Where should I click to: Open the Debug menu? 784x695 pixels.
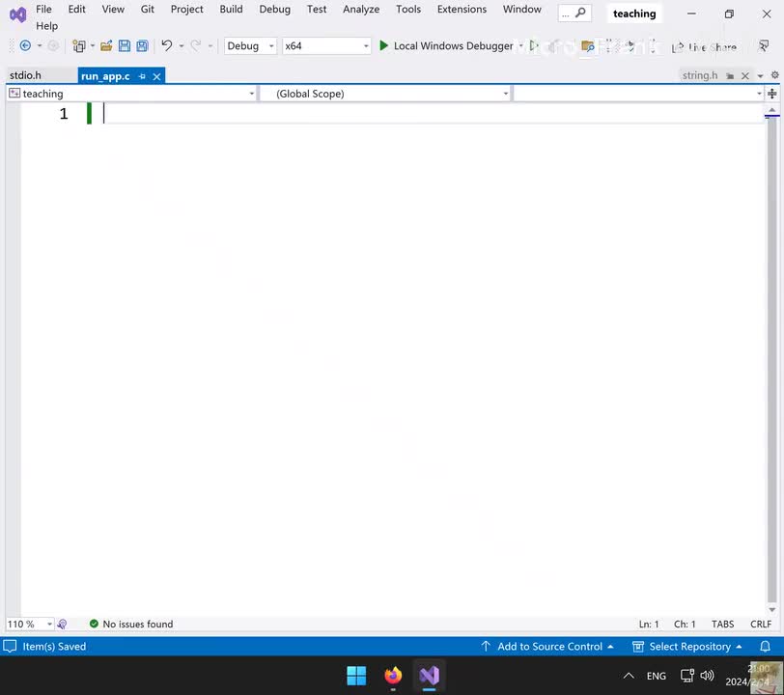pyautogui.click(x=274, y=9)
